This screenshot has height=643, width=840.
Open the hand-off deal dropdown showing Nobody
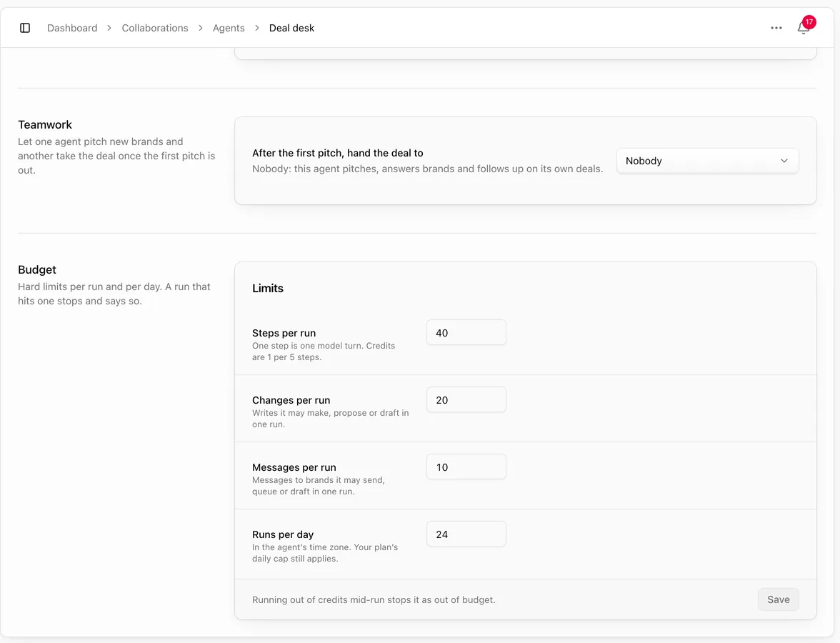click(x=708, y=161)
